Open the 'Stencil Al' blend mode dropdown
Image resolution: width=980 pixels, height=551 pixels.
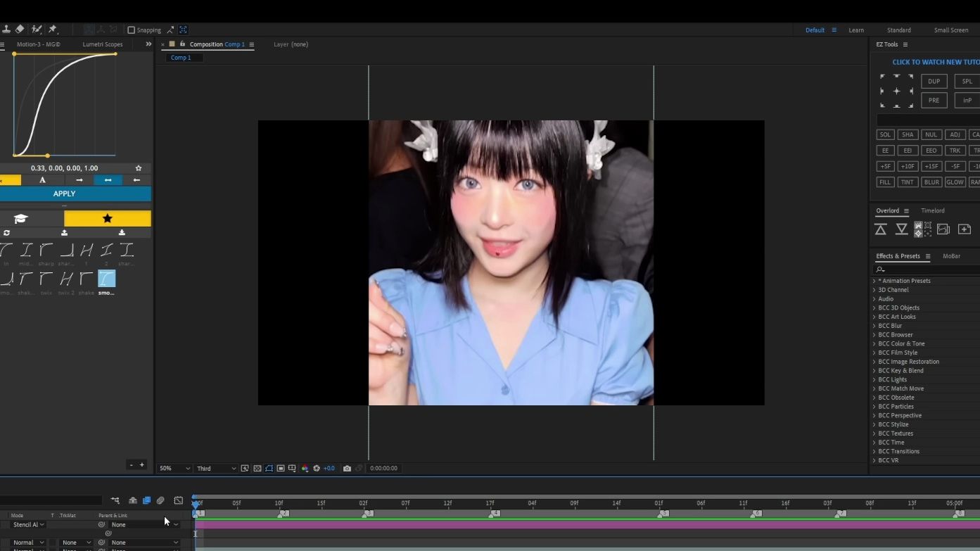tap(29, 525)
